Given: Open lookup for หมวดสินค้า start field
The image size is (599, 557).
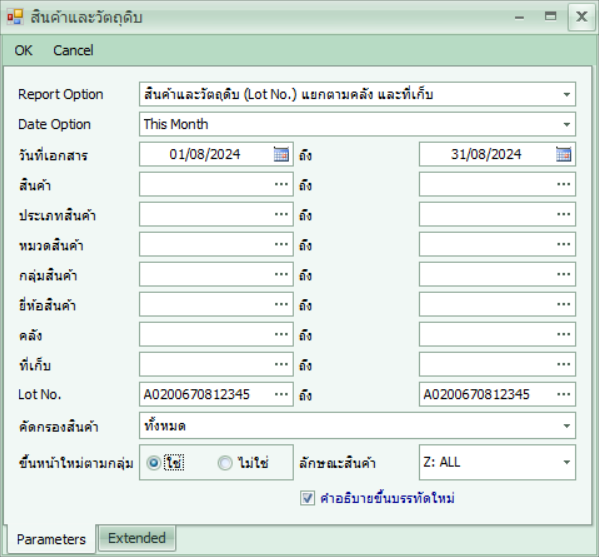Looking at the screenshot, I should click(x=281, y=244).
